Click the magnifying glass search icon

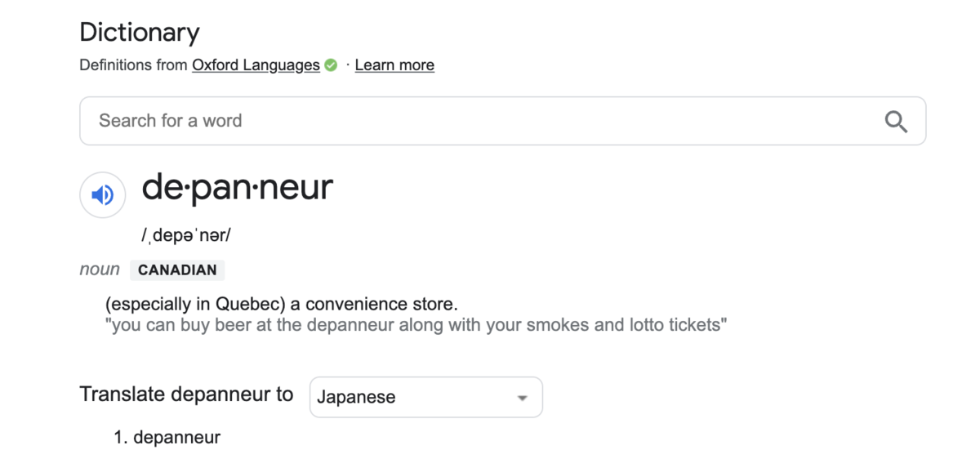coord(896,122)
